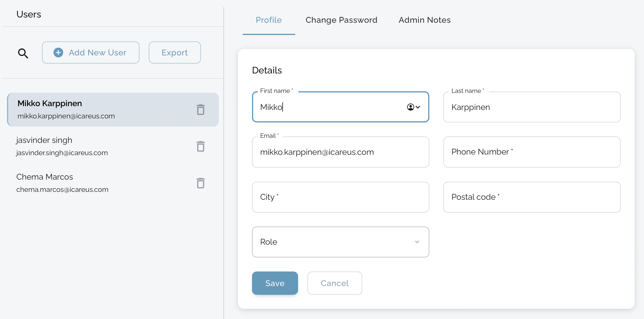This screenshot has height=319, width=644.
Task: Click trash icon next to Chema Marcos
Action: click(200, 183)
